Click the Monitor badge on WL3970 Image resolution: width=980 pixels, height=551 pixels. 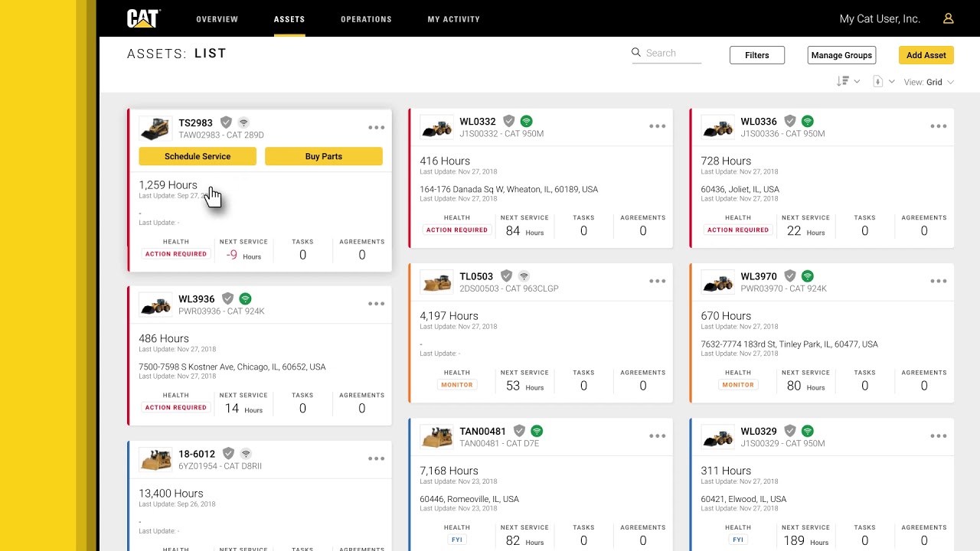(x=738, y=385)
